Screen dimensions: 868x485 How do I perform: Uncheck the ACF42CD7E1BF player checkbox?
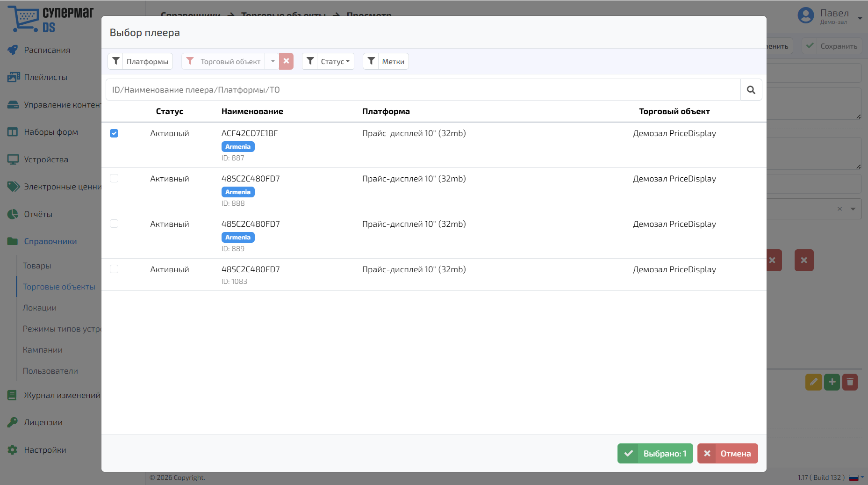pos(114,133)
